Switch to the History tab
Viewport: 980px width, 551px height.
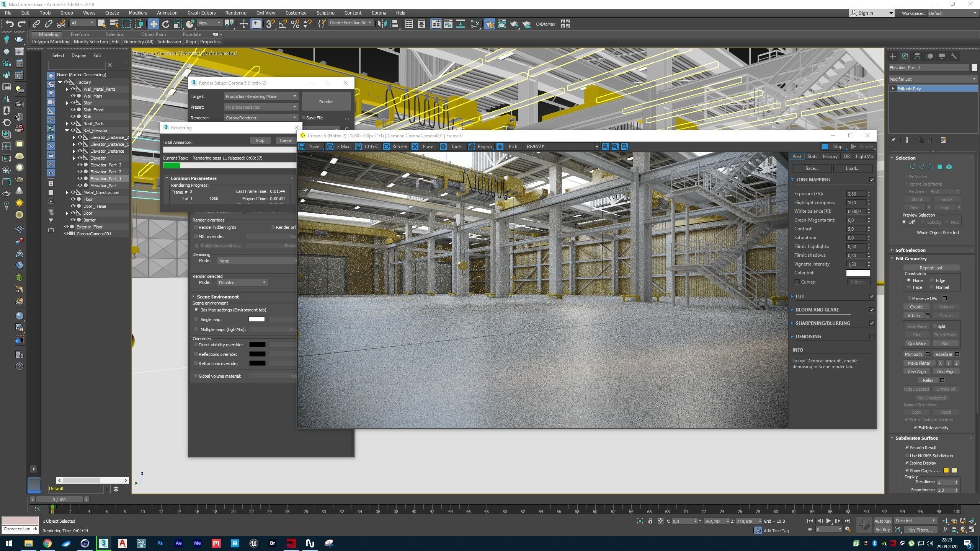click(830, 156)
